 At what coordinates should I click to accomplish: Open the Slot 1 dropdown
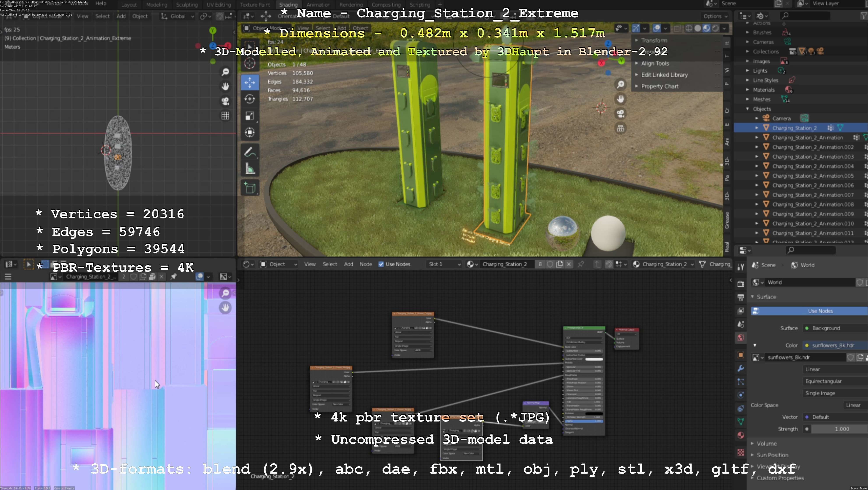coord(444,264)
